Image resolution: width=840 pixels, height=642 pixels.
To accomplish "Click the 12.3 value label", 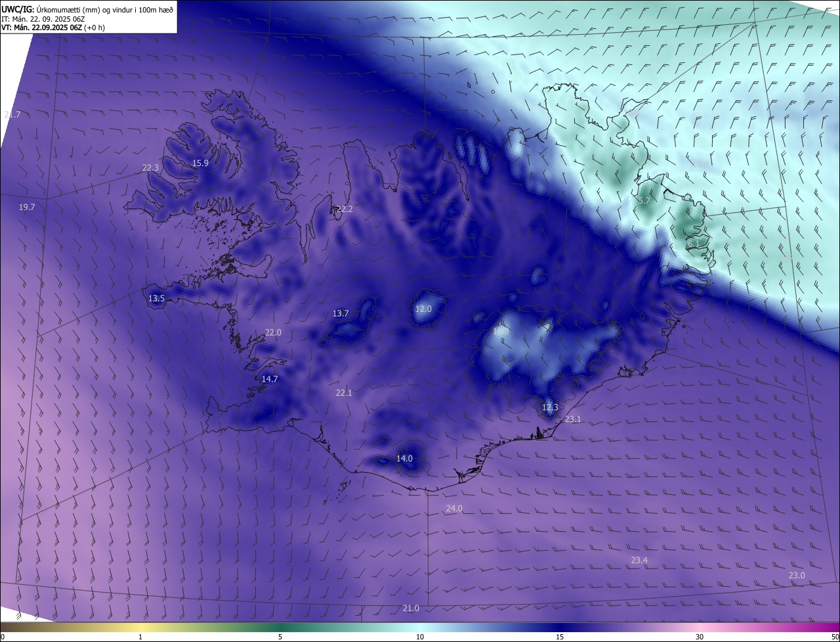I will [550, 407].
